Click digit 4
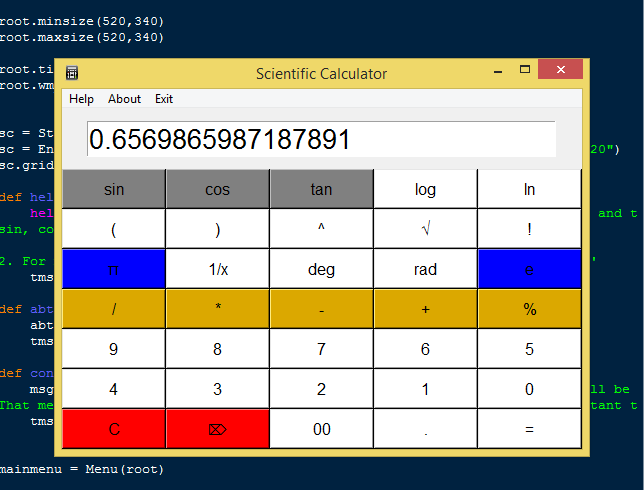The width and height of the screenshot is (644, 490). click(114, 389)
